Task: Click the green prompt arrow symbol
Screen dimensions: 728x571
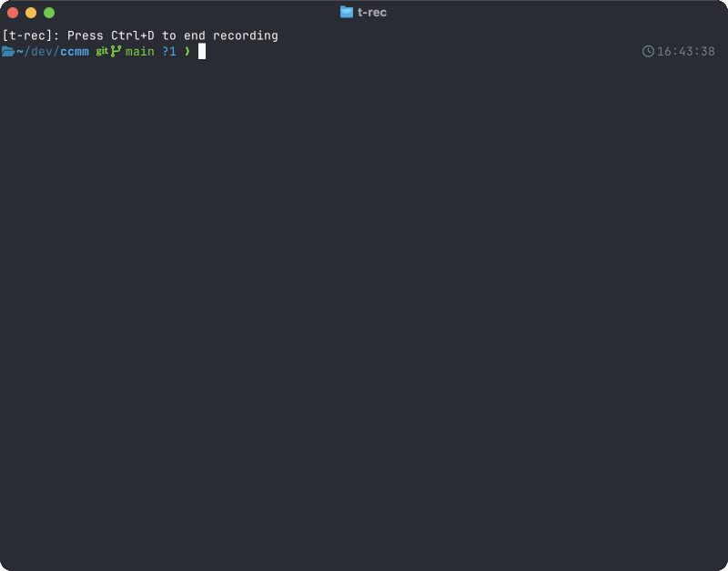Action: 187,52
